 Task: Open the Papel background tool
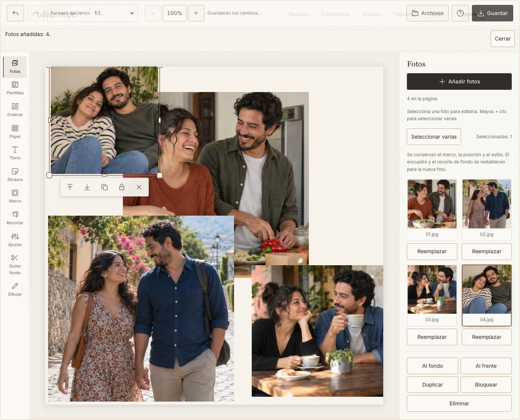tap(15, 132)
